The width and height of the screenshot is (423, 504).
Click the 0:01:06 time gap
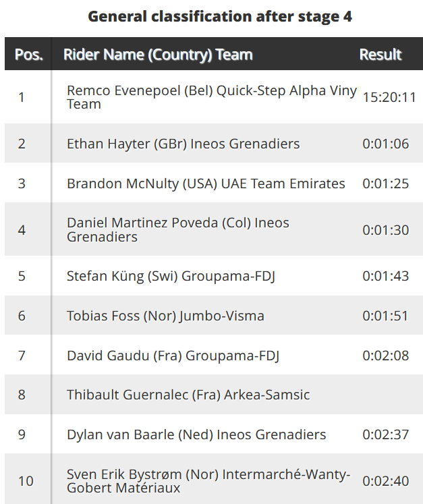point(386,144)
